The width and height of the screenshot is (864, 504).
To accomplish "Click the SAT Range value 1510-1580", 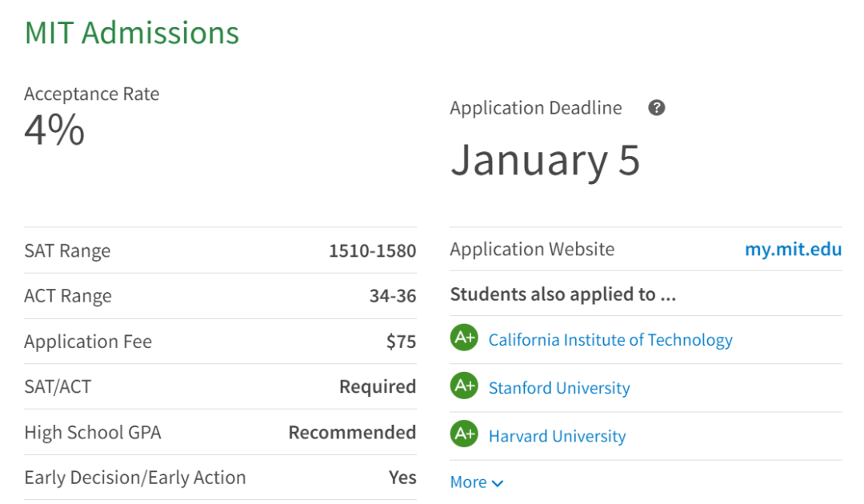I will (x=372, y=250).
